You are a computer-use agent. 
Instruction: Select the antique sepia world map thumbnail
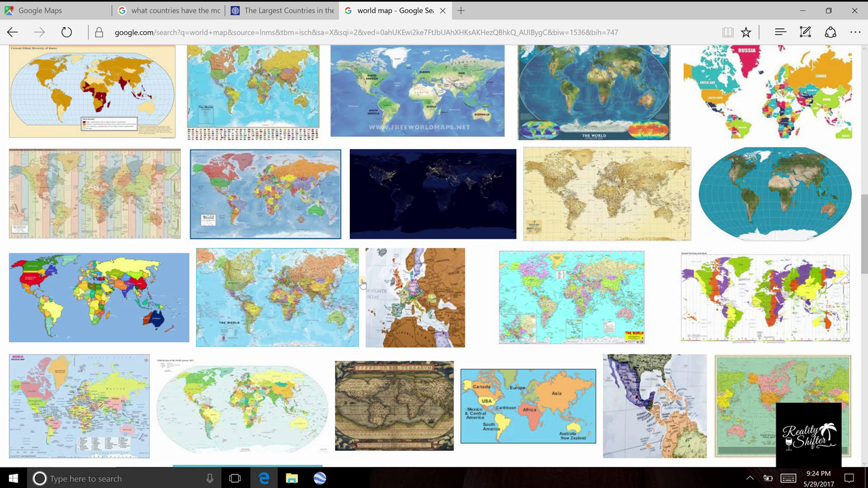coord(394,405)
